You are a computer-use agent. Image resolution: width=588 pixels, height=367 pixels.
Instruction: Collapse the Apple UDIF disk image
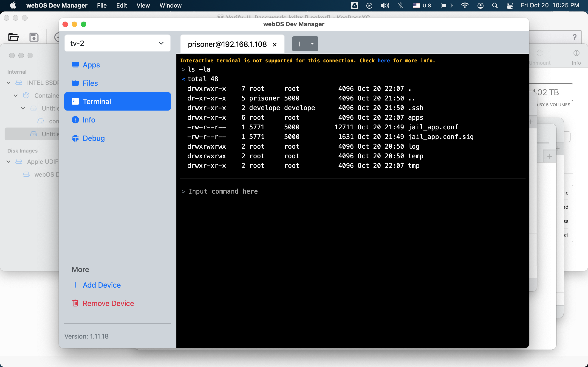point(8,162)
